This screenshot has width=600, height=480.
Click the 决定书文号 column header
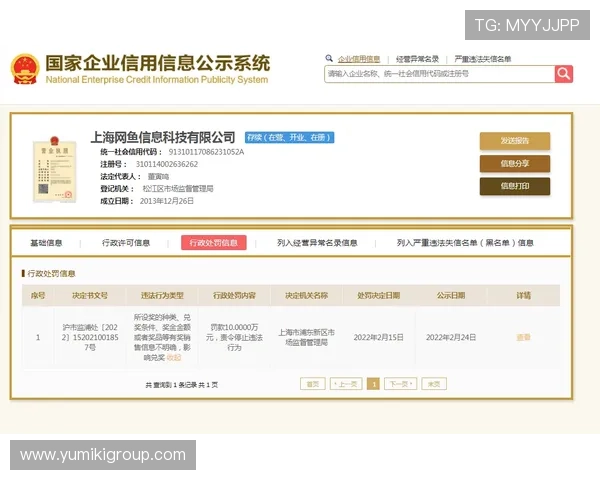[90, 296]
